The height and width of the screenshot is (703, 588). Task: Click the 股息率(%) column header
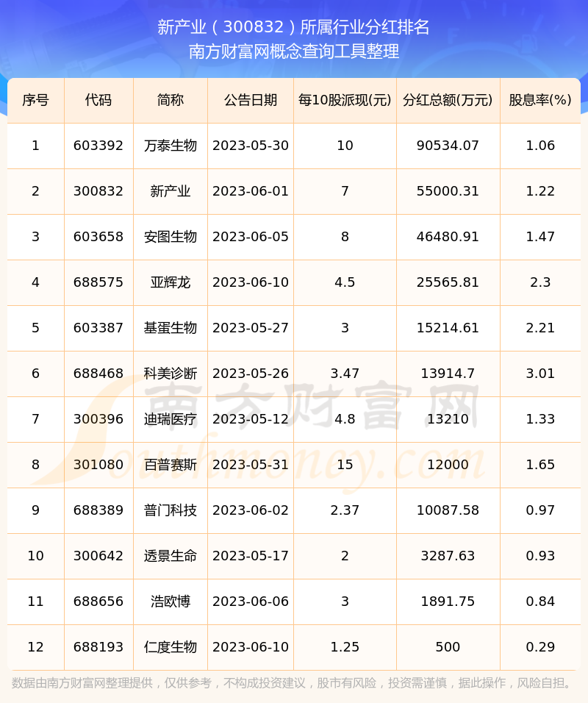pos(541,101)
